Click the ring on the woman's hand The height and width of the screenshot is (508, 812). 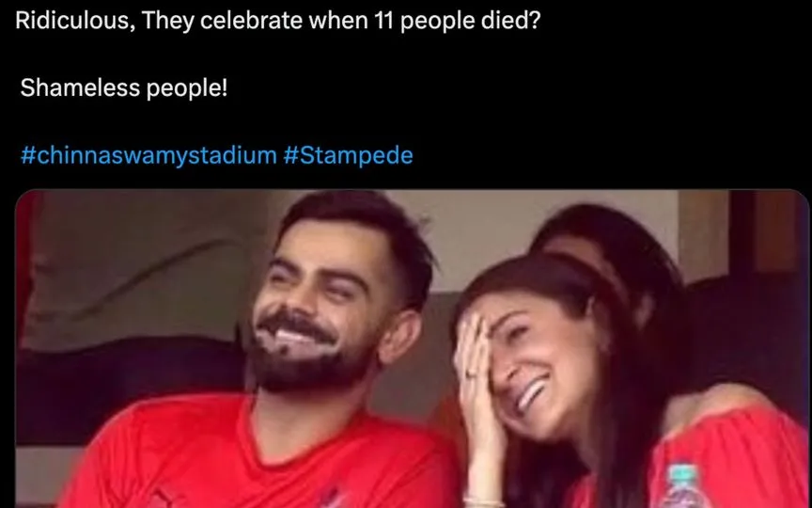(x=470, y=373)
